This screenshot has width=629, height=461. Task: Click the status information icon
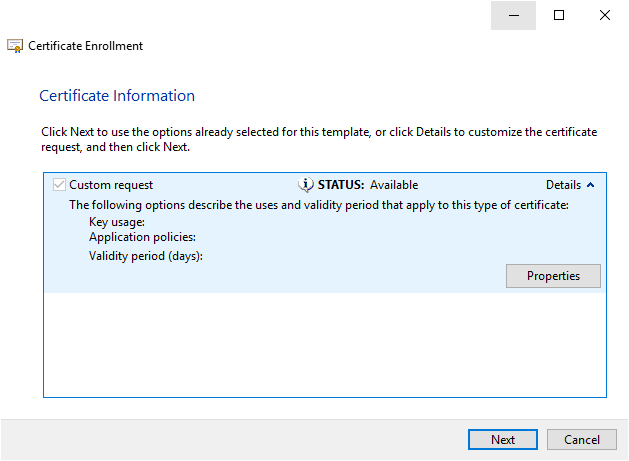tap(305, 185)
